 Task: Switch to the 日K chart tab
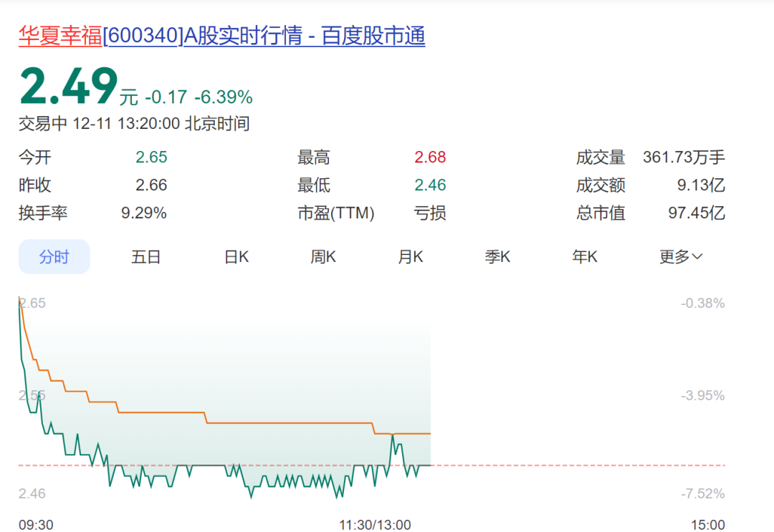point(236,257)
